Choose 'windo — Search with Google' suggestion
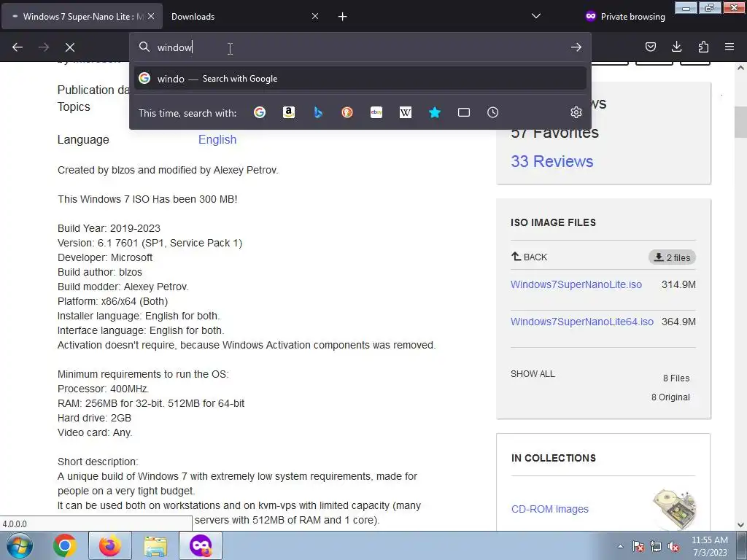Image resolution: width=747 pixels, height=560 pixels. pos(360,79)
